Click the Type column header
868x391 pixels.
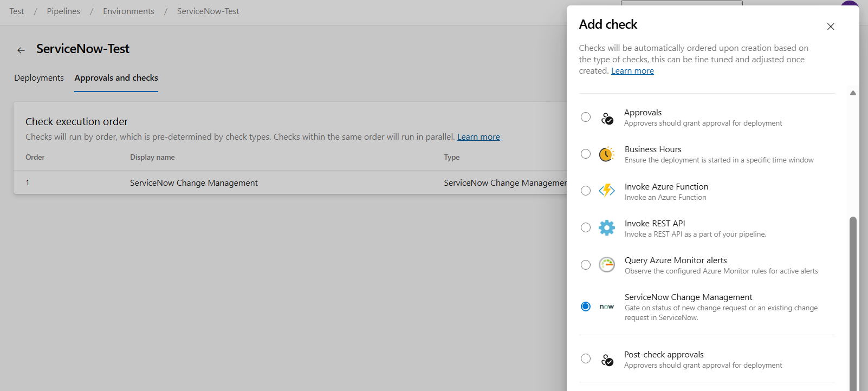[452, 157]
